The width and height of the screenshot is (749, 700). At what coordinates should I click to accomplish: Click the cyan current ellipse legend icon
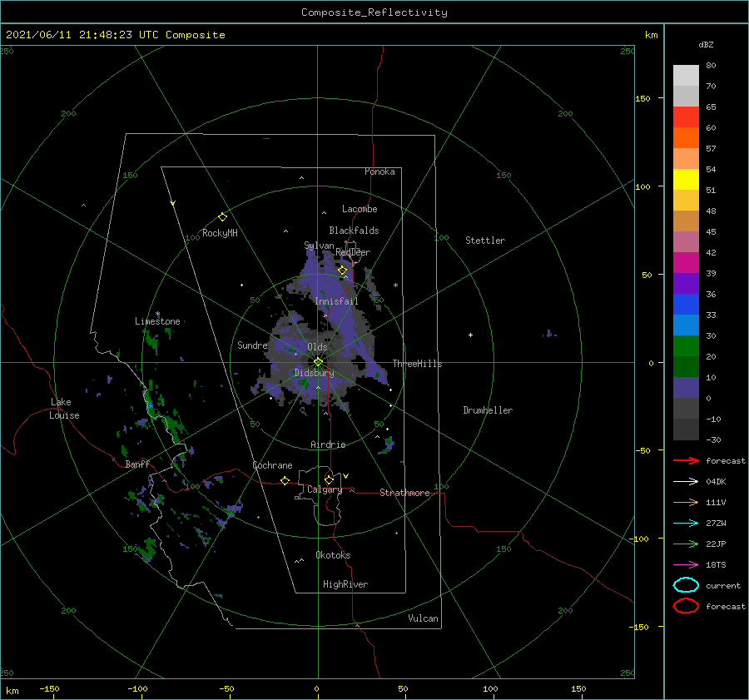(686, 585)
